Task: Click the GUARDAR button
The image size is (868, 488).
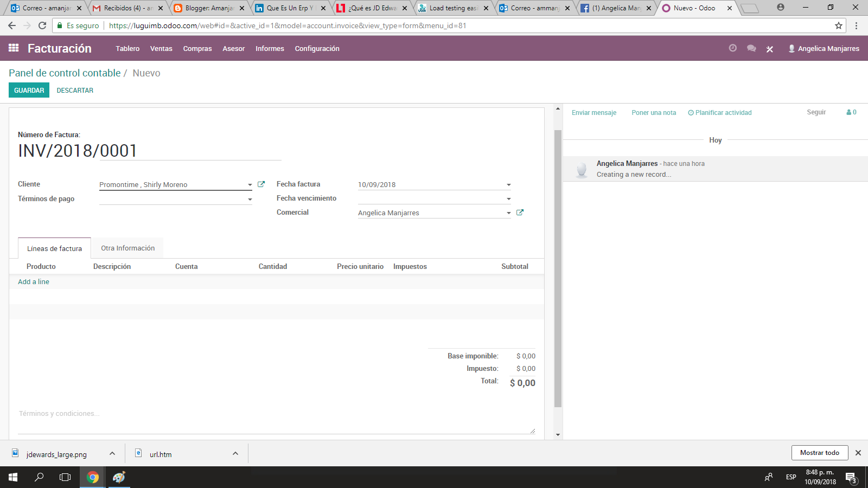Action: (29, 90)
